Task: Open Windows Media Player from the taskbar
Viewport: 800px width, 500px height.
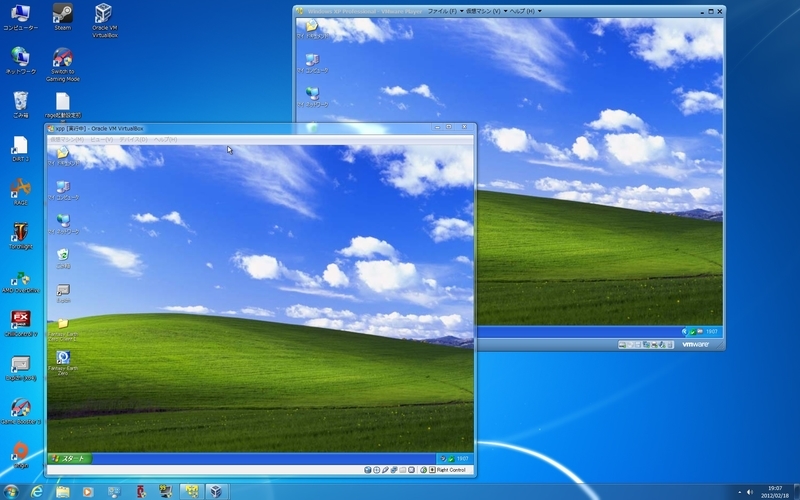Action: [88, 491]
